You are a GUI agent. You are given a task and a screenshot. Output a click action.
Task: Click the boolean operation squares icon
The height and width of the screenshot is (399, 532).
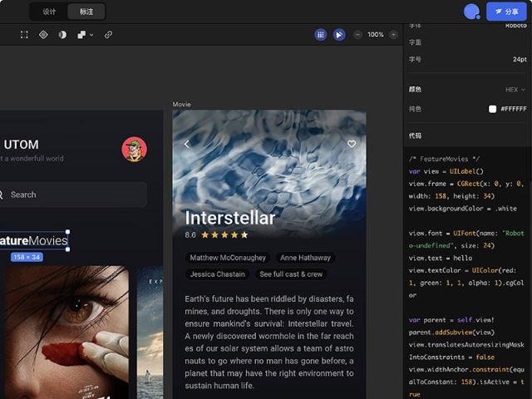(x=81, y=35)
